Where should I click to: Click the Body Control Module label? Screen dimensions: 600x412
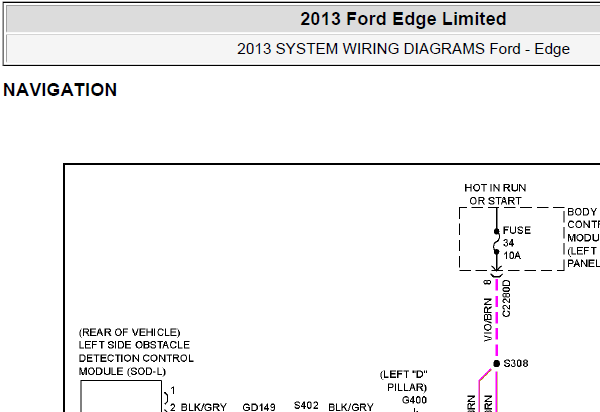click(x=583, y=238)
